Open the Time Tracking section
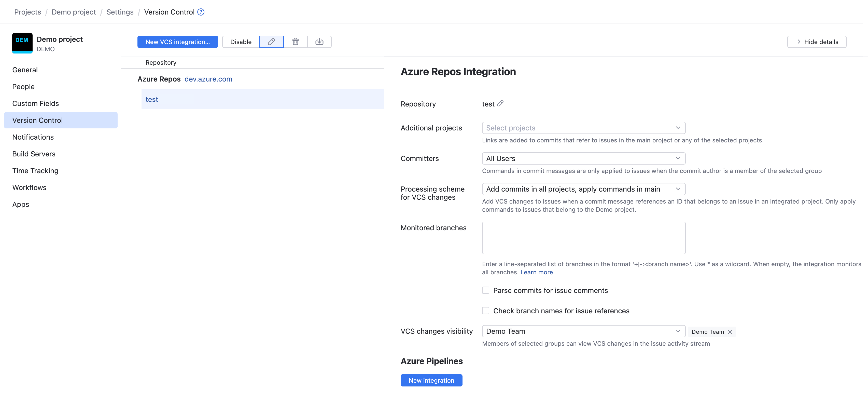This screenshot has width=868, height=402. (61, 171)
